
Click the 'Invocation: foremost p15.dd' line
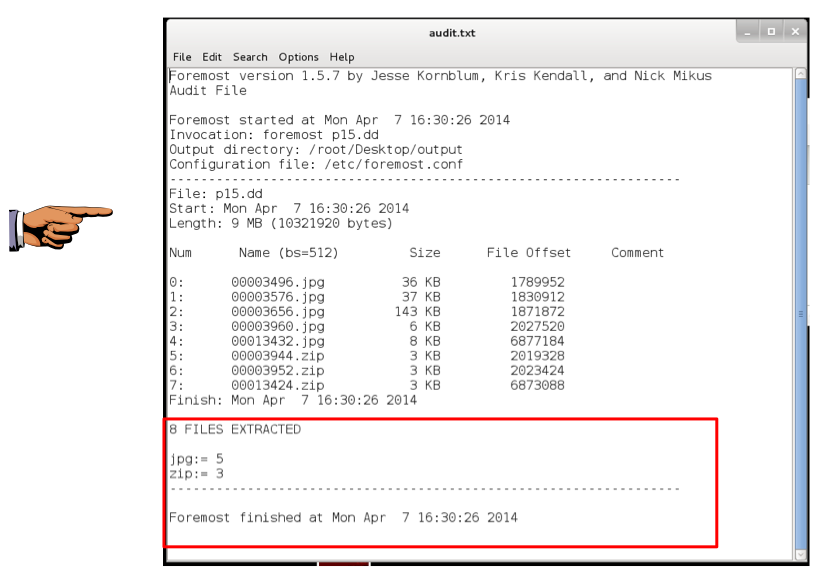[x=274, y=135]
